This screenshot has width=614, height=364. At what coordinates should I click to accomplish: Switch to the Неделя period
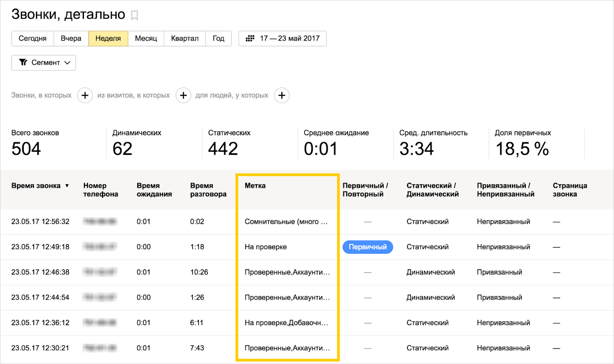pos(108,38)
